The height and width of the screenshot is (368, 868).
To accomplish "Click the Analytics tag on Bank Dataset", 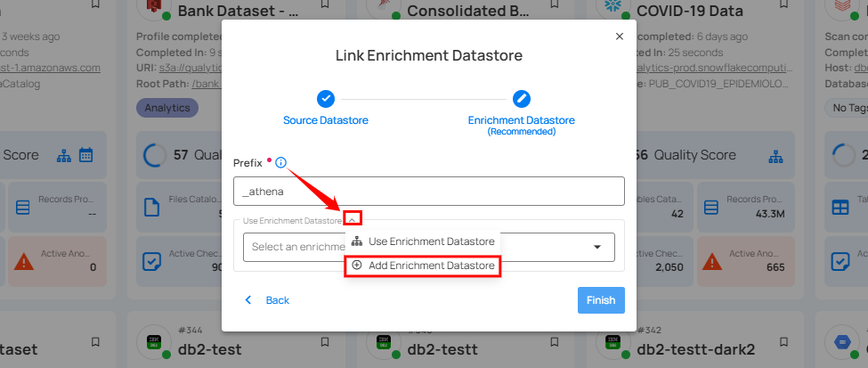I will (167, 108).
